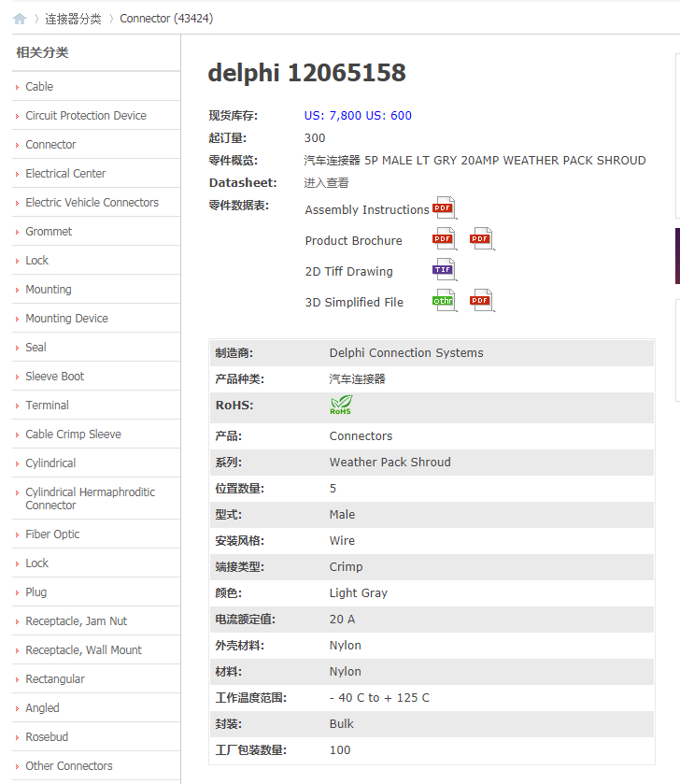This screenshot has height=784, width=680.
Task: Open Lock category below Fiber Optic
Action: pos(37,563)
